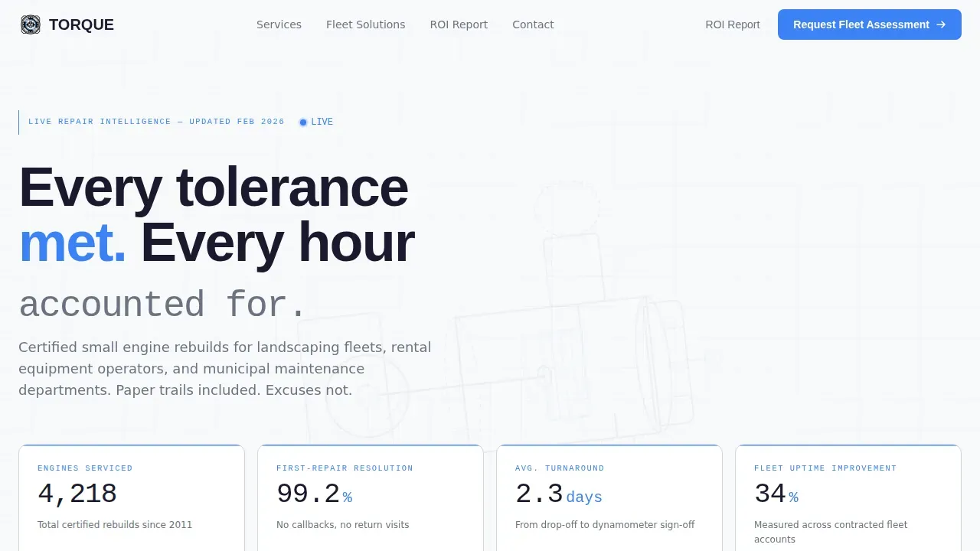Click the 'Certified small engine rebuilds' paragraph
980x551 pixels.
(x=225, y=368)
